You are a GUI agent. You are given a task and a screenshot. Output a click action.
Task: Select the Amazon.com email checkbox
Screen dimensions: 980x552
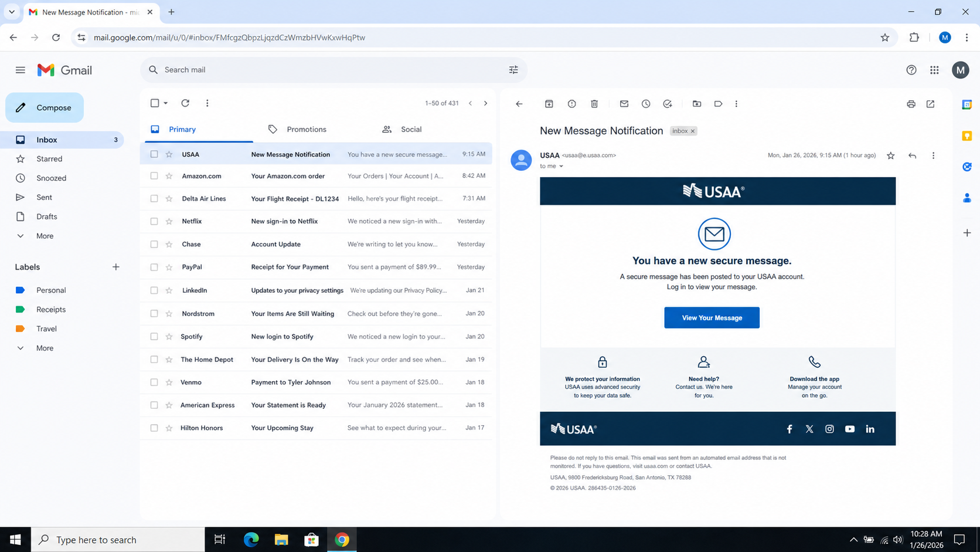[x=154, y=176]
